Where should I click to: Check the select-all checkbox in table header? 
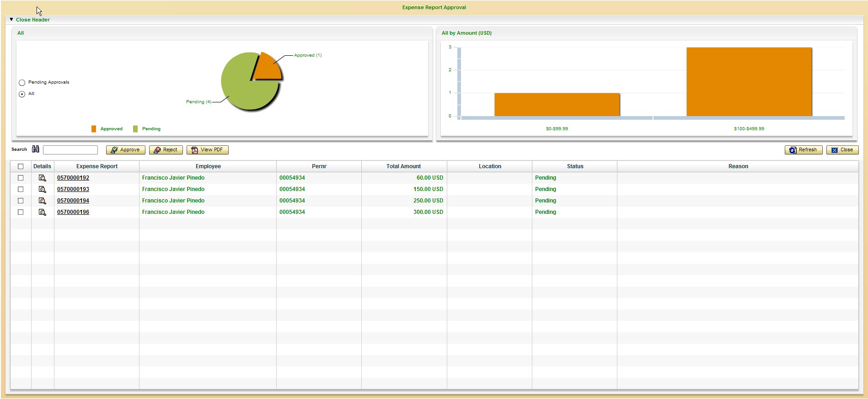(21, 166)
